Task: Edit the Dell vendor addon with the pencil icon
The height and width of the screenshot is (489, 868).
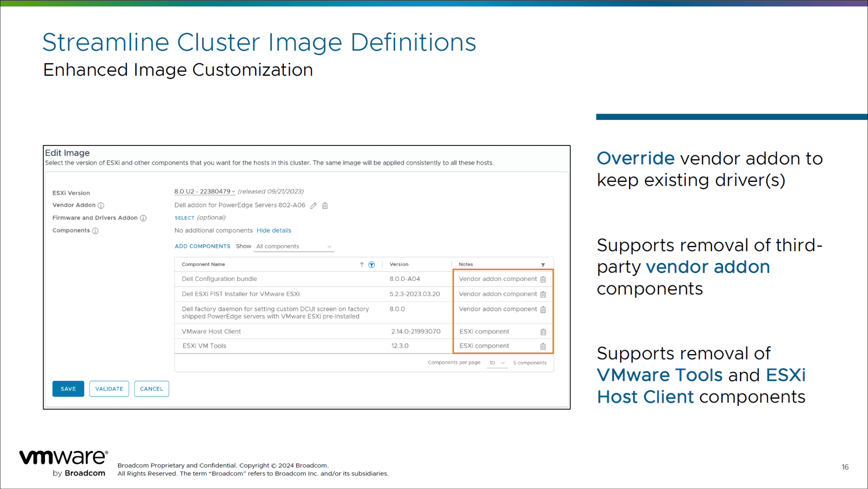Action: pos(314,205)
